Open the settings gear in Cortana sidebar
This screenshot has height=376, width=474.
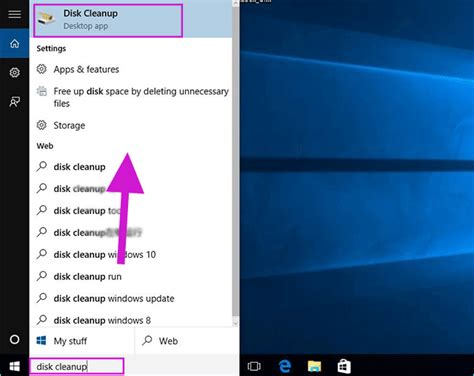[14, 72]
